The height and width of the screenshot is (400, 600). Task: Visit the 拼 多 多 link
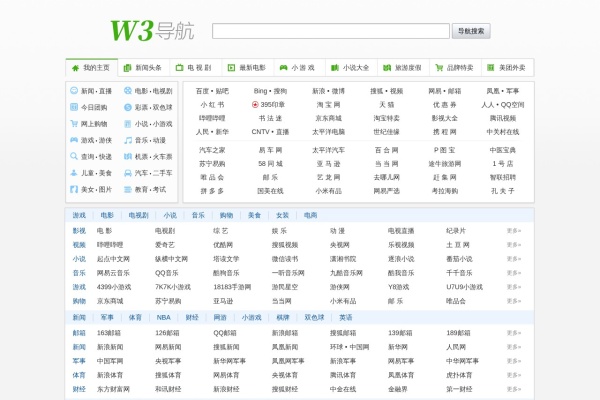(x=212, y=191)
